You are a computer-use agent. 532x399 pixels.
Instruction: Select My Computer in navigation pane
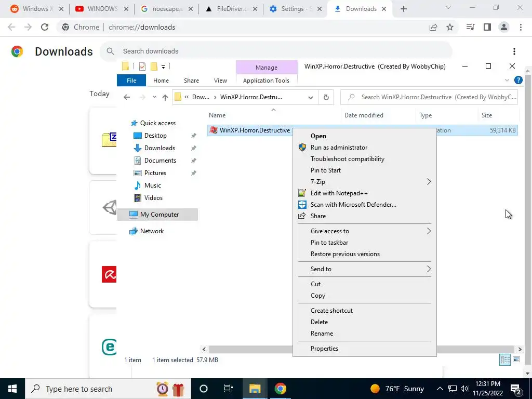[x=157, y=215]
